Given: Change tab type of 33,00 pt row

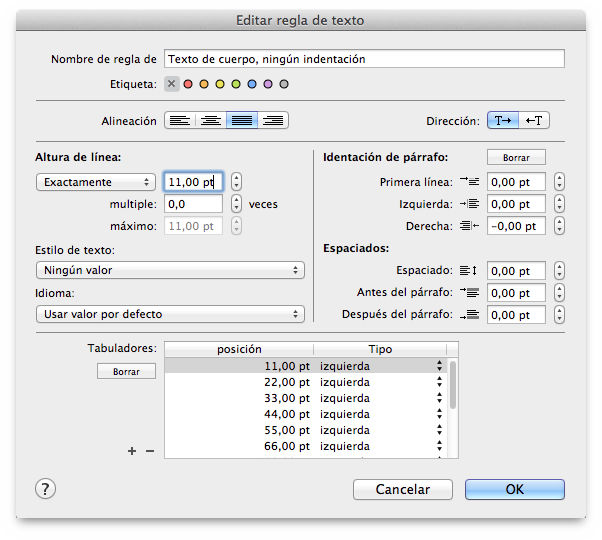Looking at the screenshot, I should click(439, 398).
